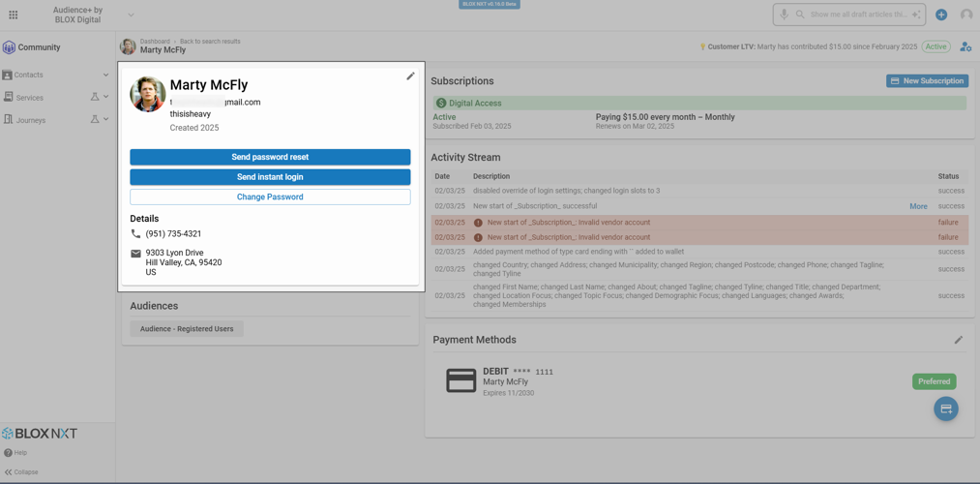Click the 'Renews on Mar 02, 2025' text

click(x=633, y=126)
